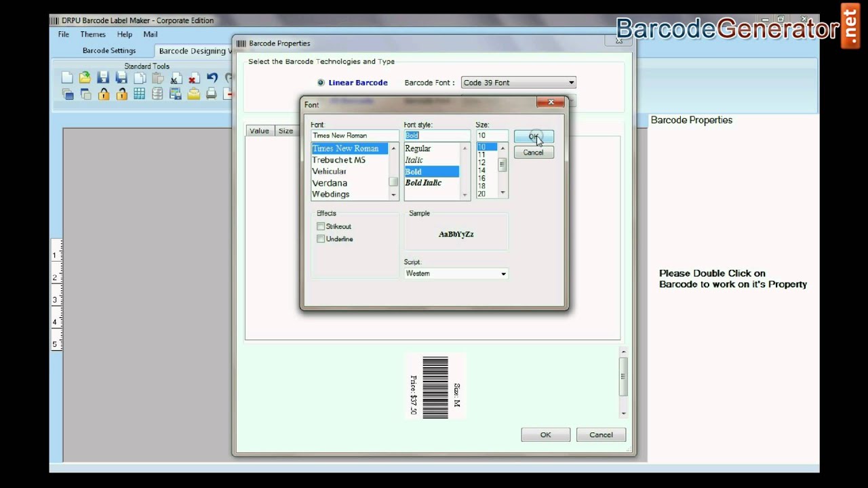868x488 pixels.
Task: Enable the Strikeout effect checkbox
Action: (x=321, y=226)
